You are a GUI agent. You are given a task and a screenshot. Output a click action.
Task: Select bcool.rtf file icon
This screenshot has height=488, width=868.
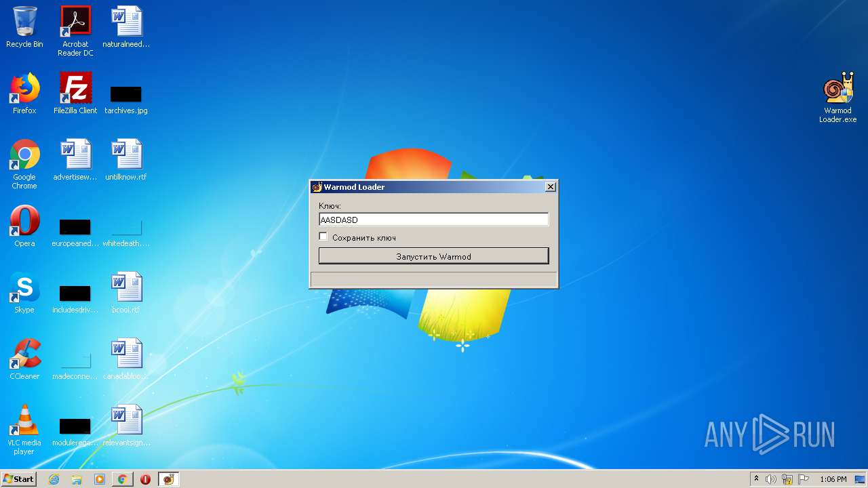coord(126,293)
